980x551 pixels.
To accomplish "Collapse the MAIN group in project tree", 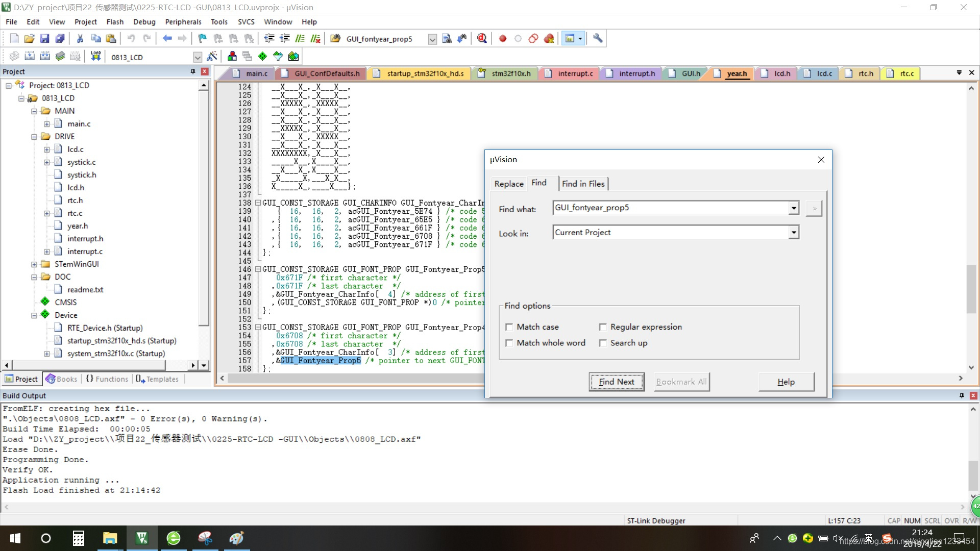I will pyautogui.click(x=34, y=111).
